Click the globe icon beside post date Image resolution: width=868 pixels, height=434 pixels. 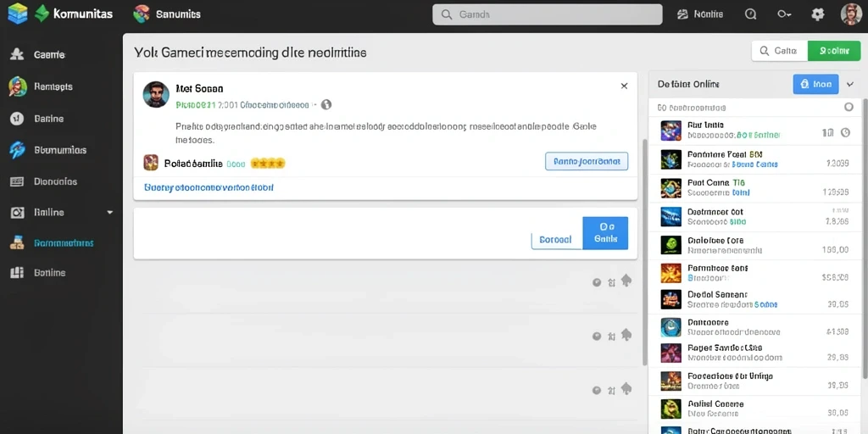click(x=326, y=104)
